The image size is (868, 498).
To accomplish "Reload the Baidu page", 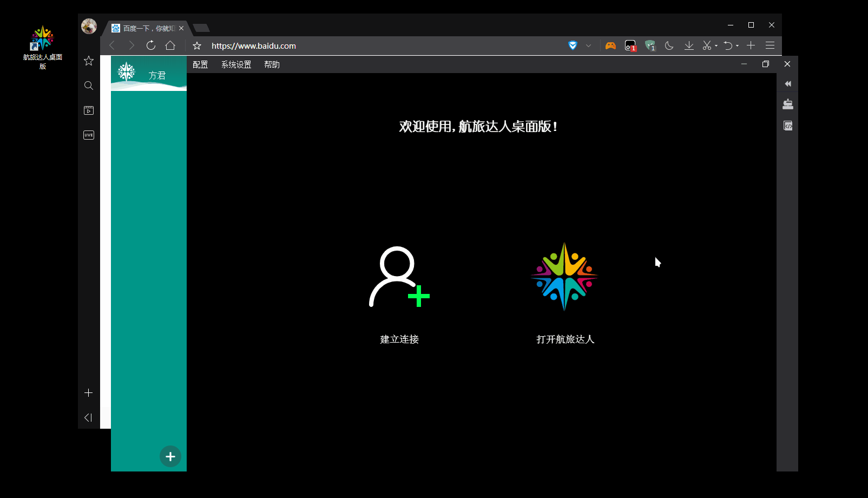I will (151, 45).
